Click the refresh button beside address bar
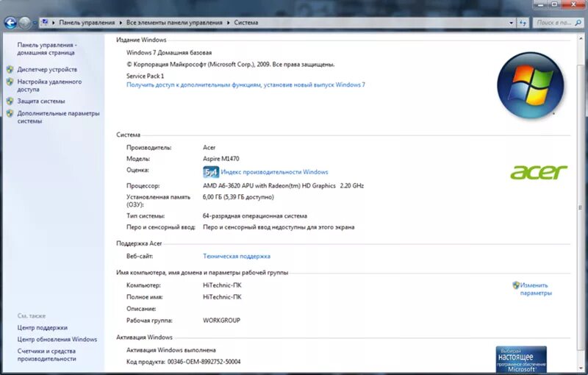The image size is (588, 375). [523, 23]
